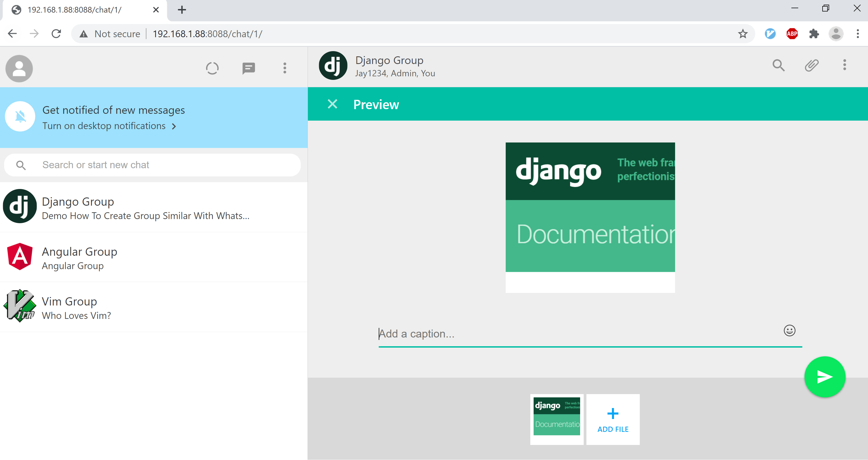
Task: Reload the page
Action: [x=56, y=34]
